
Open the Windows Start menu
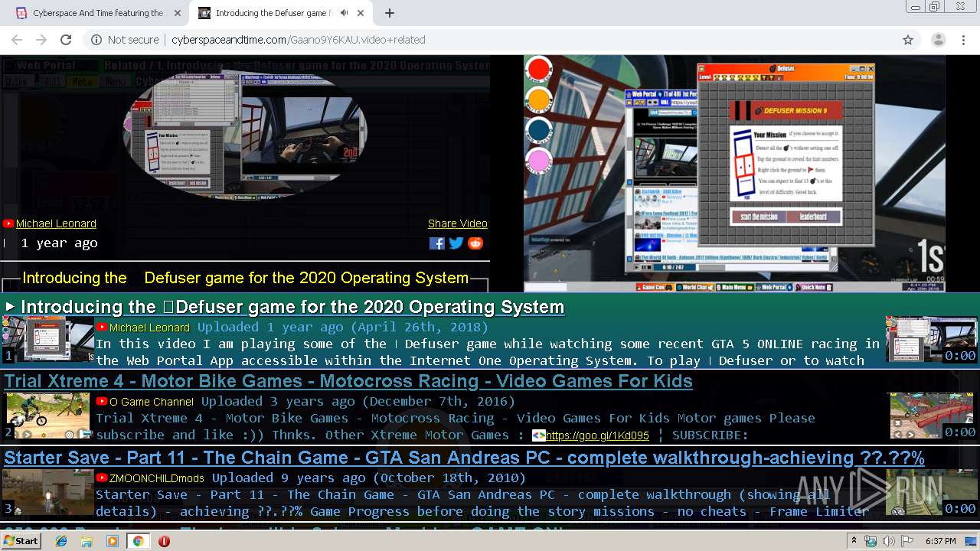21,540
